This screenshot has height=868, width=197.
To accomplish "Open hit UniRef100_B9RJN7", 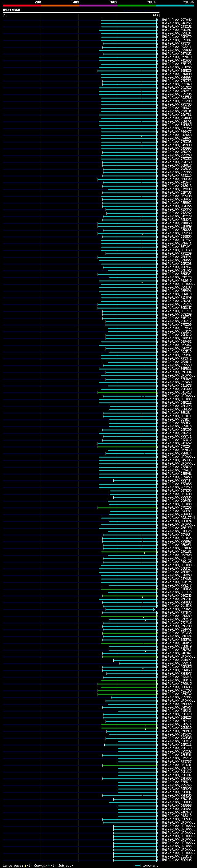I will [177, 30].
